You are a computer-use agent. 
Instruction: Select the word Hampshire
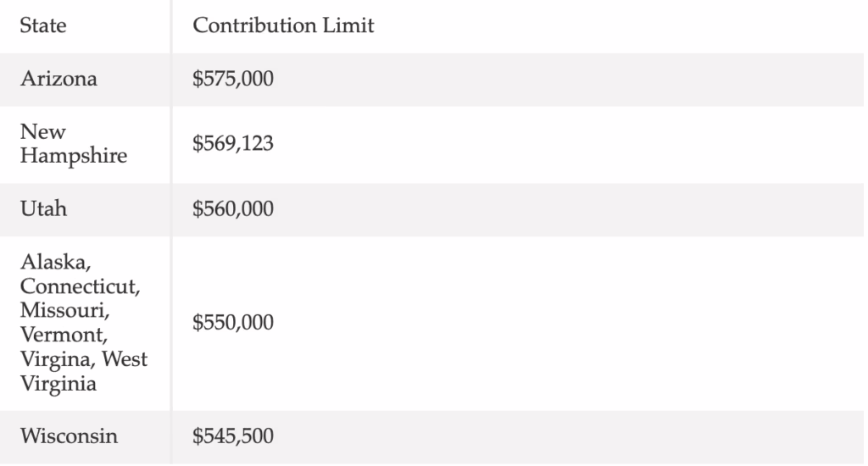point(74,156)
